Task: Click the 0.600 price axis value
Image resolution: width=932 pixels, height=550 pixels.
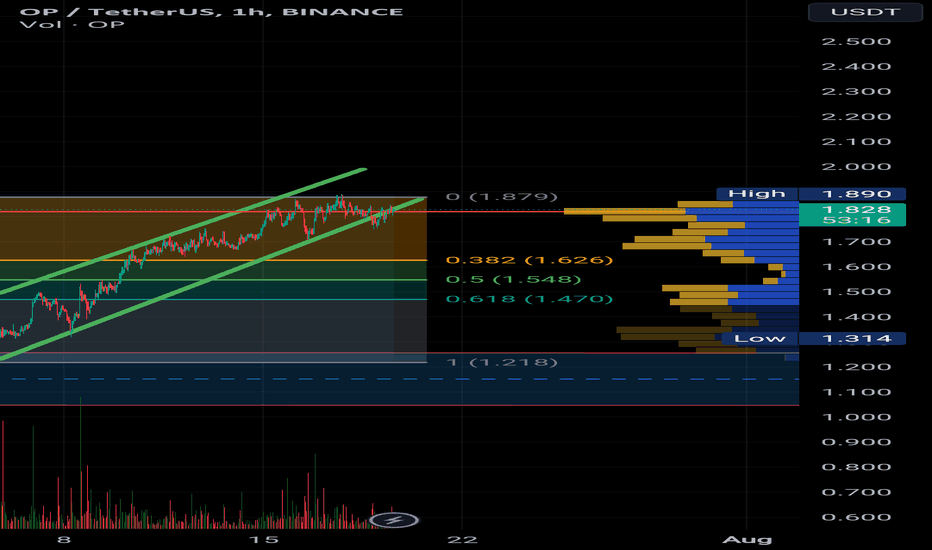Action: tap(856, 517)
